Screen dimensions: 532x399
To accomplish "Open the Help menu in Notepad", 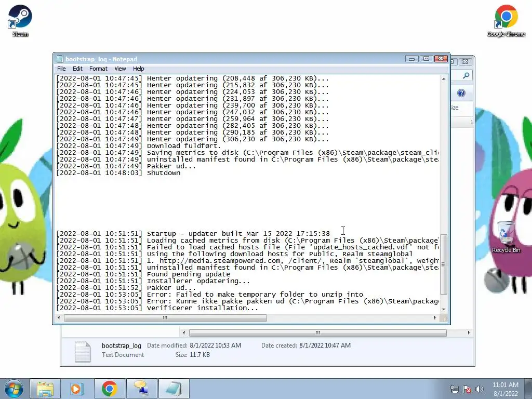I will coord(138,69).
